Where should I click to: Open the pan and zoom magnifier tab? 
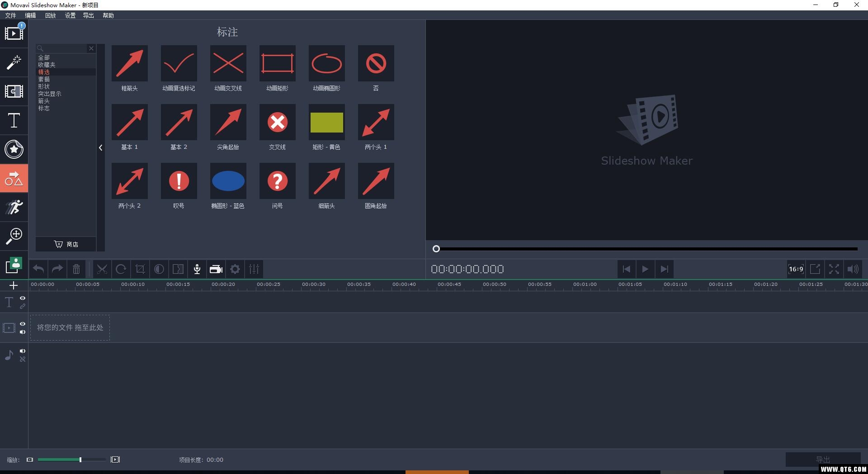pos(14,236)
